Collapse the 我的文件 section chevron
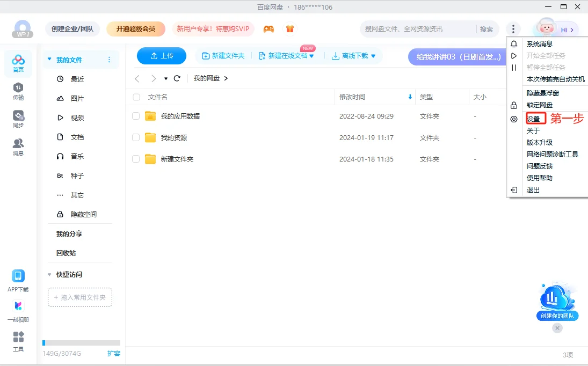This screenshot has height=366, width=588. (x=49, y=59)
